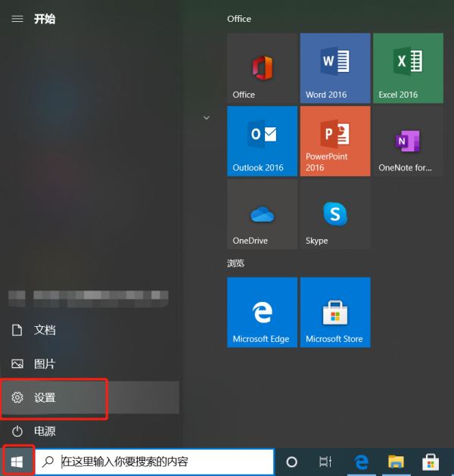Open 设置 (Settings) entry
454x476 pixels.
tap(90, 397)
